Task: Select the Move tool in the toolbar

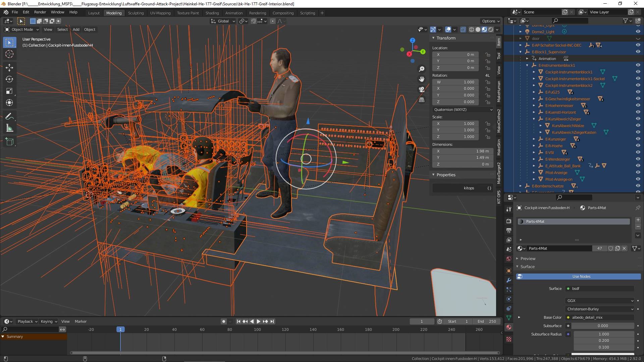Action: 9,67
